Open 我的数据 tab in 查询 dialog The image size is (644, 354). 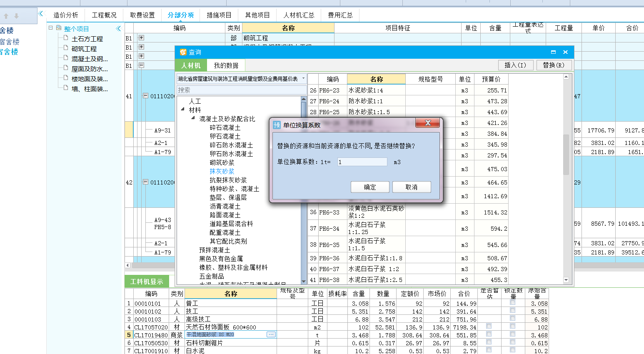pos(226,65)
